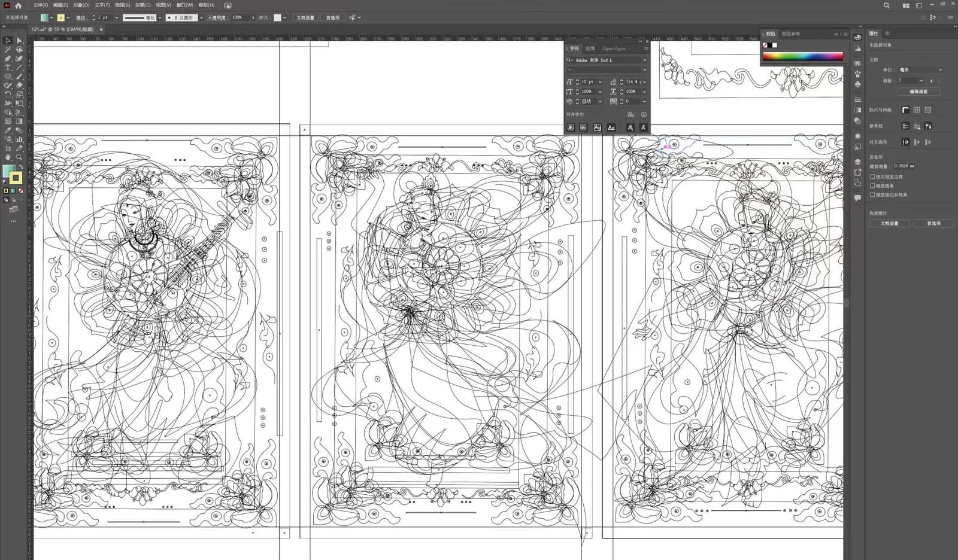Open the search icon in title bar
The width and height of the screenshot is (958, 560).
[x=887, y=5]
